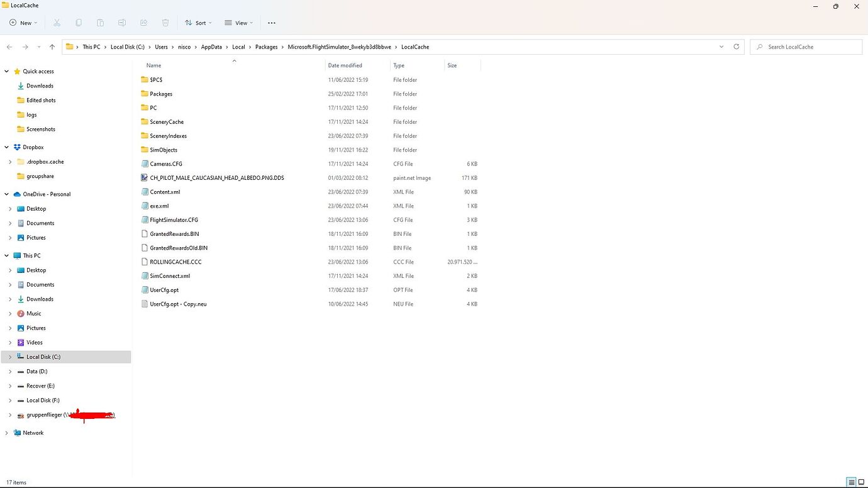Open the SceneryCache folder

[x=166, y=121]
